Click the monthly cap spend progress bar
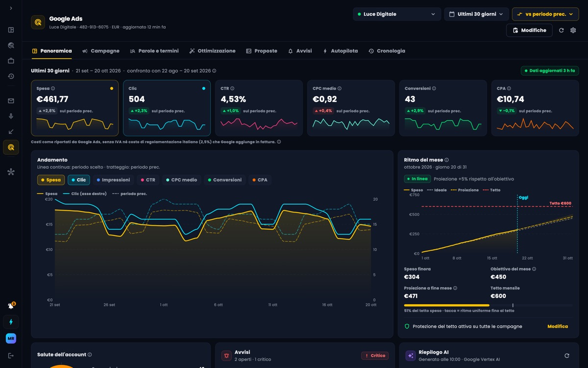Image resolution: width=588 pixels, height=368 pixels. point(488,306)
